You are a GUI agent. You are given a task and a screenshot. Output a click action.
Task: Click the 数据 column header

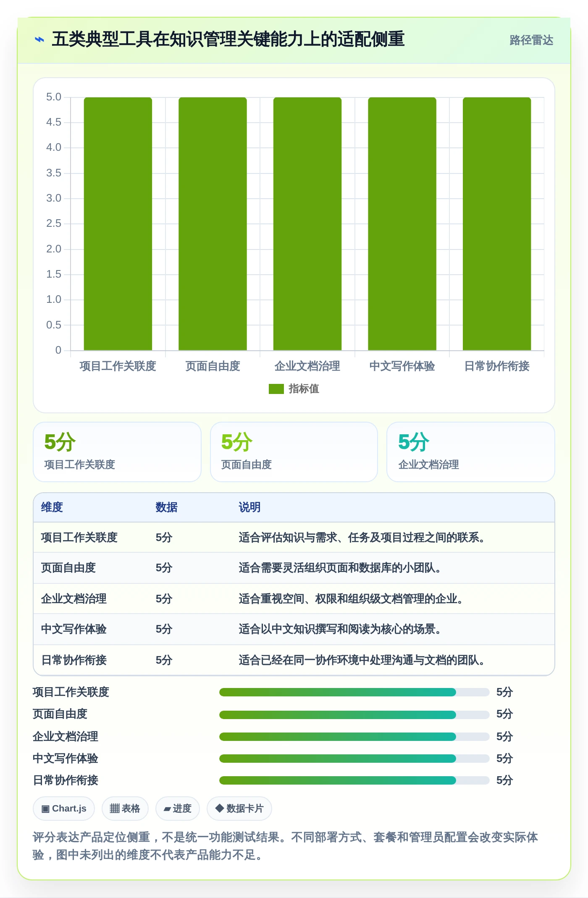(166, 507)
